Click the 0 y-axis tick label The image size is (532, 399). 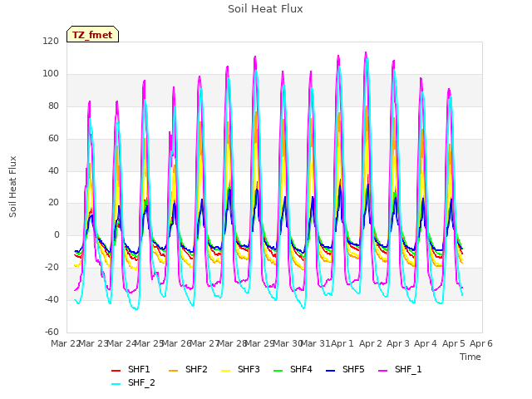pos(57,234)
